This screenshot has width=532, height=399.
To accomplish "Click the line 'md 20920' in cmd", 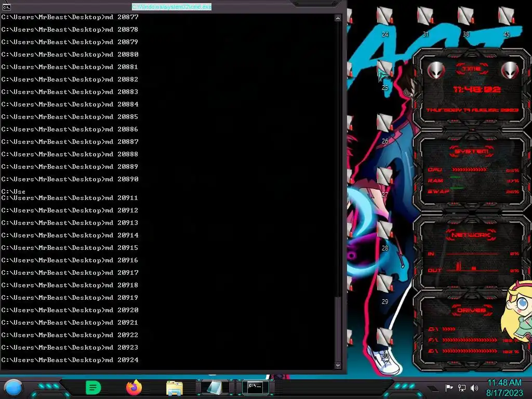I will click(70, 310).
